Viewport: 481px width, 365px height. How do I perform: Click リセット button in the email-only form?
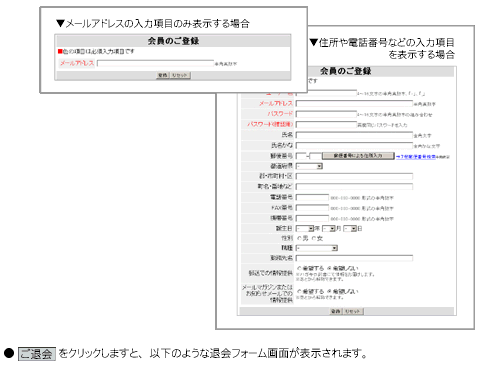pyautogui.click(x=180, y=75)
